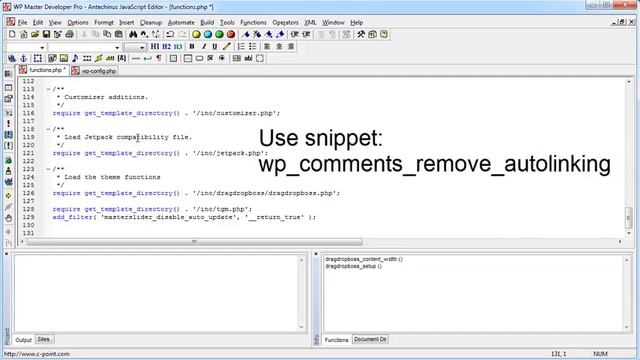Click the line break arrow icon

click(147, 58)
